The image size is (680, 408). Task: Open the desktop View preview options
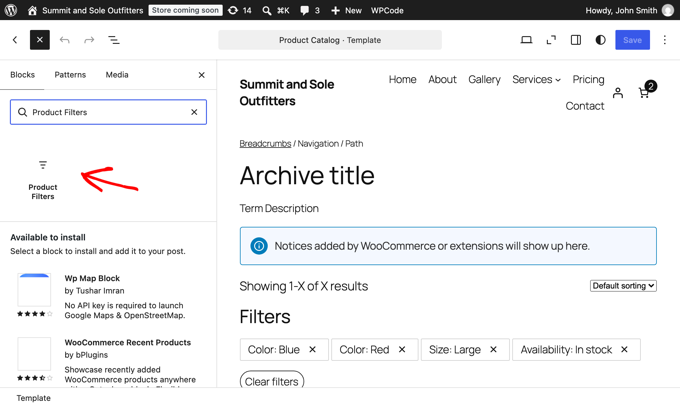coord(526,40)
